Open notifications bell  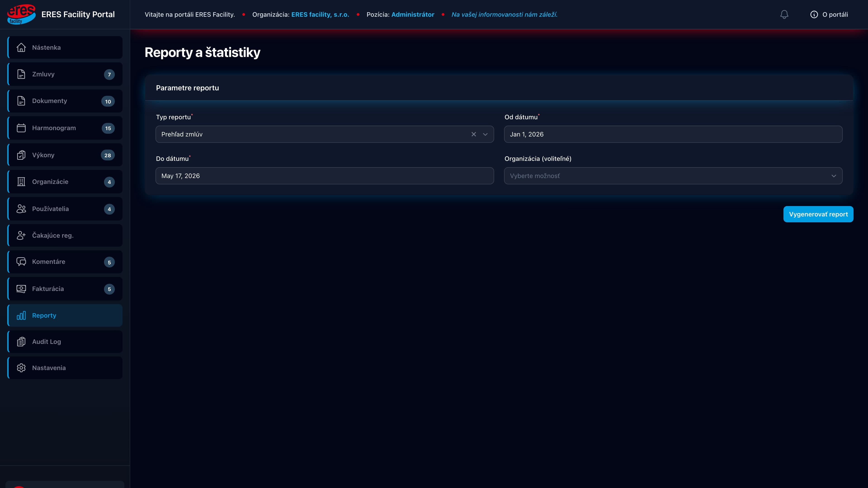[784, 14]
